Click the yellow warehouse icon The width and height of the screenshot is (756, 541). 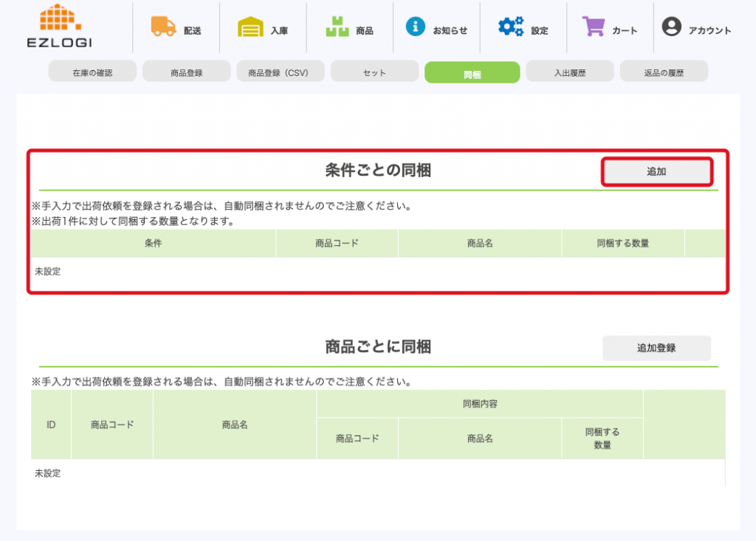click(250, 27)
